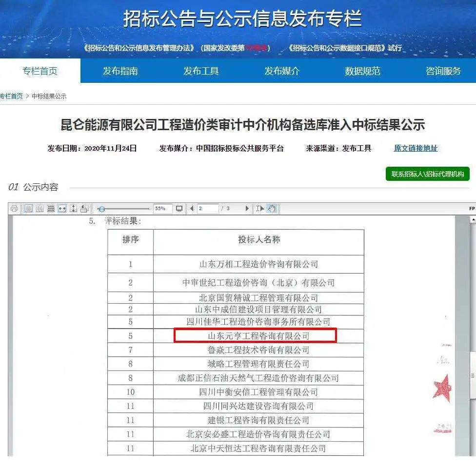Select single page view mode icon
The width and height of the screenshot is (476, 467).
click(28, 209)
